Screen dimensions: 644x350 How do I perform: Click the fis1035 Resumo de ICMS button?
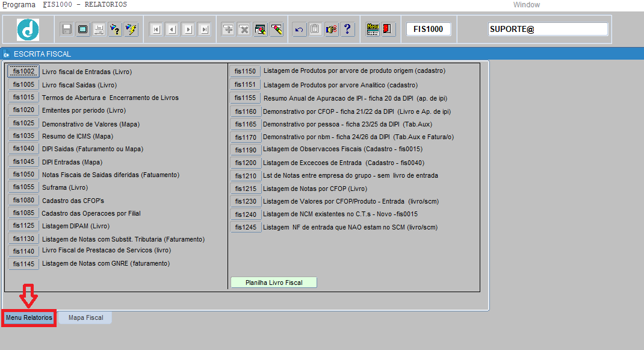coord(23,136)
